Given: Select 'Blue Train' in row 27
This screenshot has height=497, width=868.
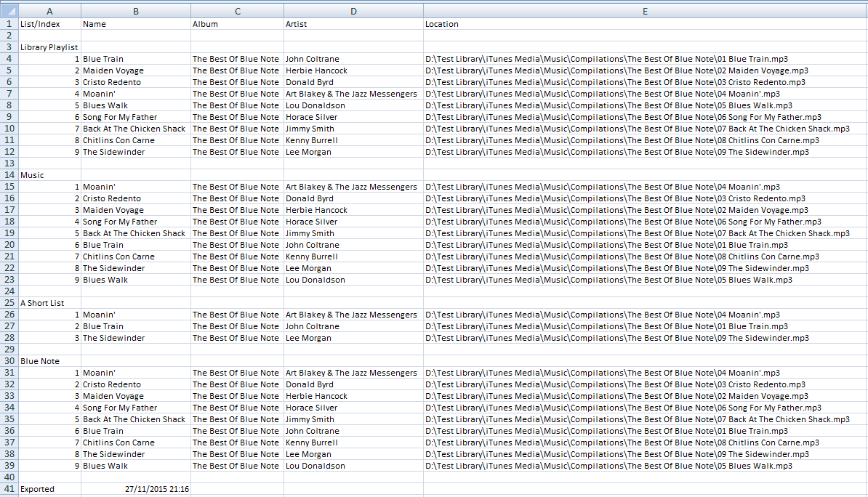Looking at the screenshot, I should pos(136,326).
